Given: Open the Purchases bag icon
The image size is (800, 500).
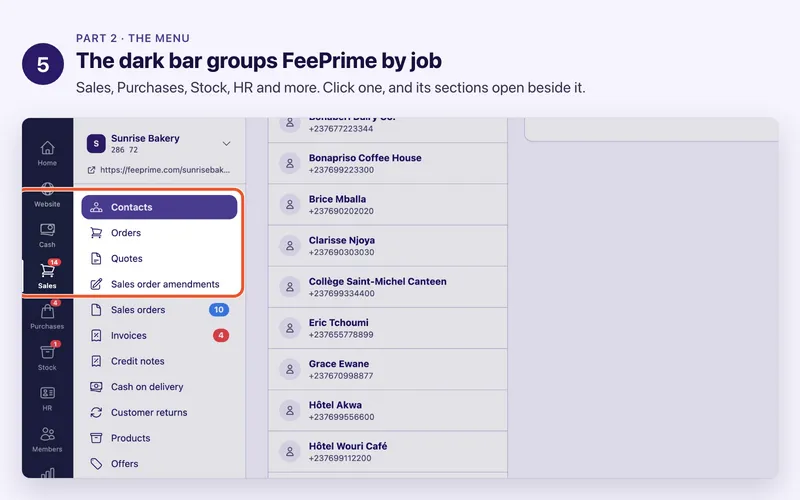Looking at the screenshot, I should pyautogui.click(x=47, y=311).
